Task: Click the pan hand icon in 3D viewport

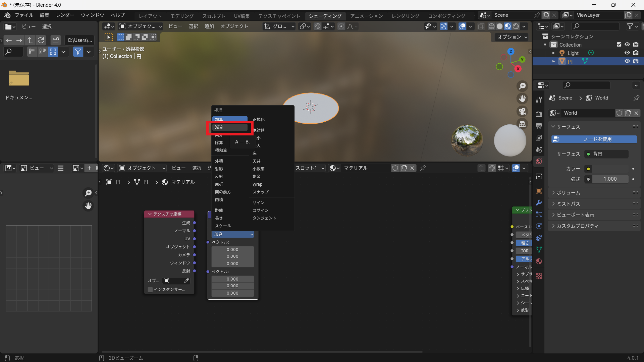Action: coord(522,99)
